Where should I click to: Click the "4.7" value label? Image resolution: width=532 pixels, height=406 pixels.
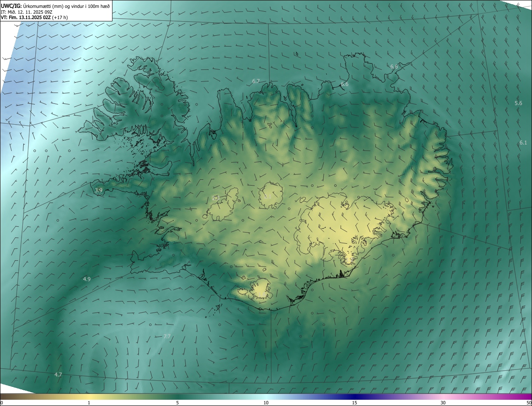pos(58,375)
